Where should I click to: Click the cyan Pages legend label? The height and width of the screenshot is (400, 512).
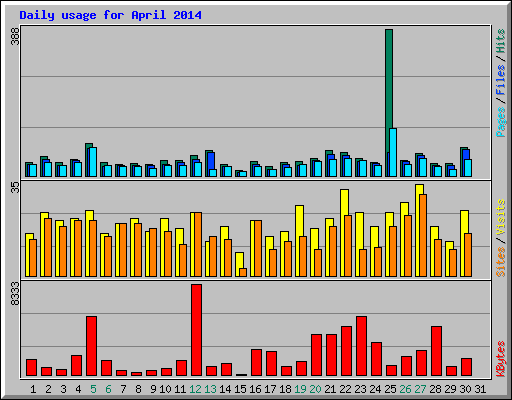[x=500, y=122]
